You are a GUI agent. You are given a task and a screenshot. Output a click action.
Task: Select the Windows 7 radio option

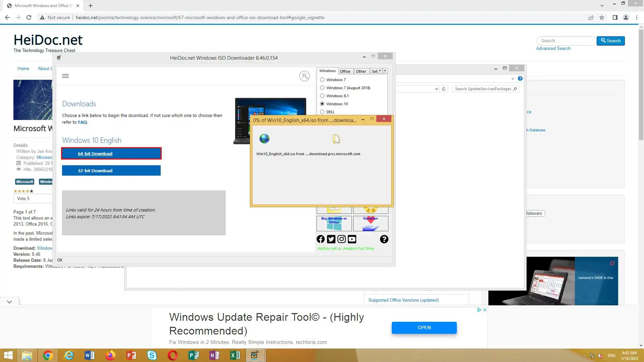pos(322,80)
